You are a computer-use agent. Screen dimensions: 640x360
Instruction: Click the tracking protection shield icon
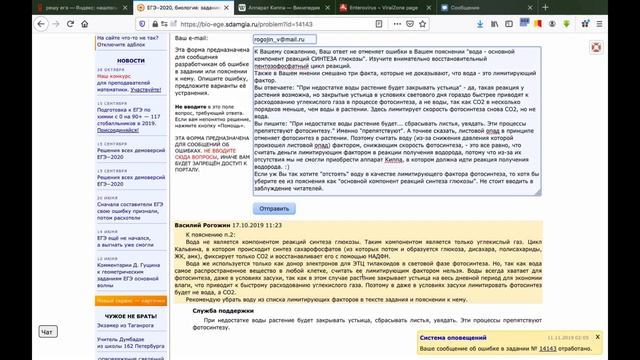142,24
